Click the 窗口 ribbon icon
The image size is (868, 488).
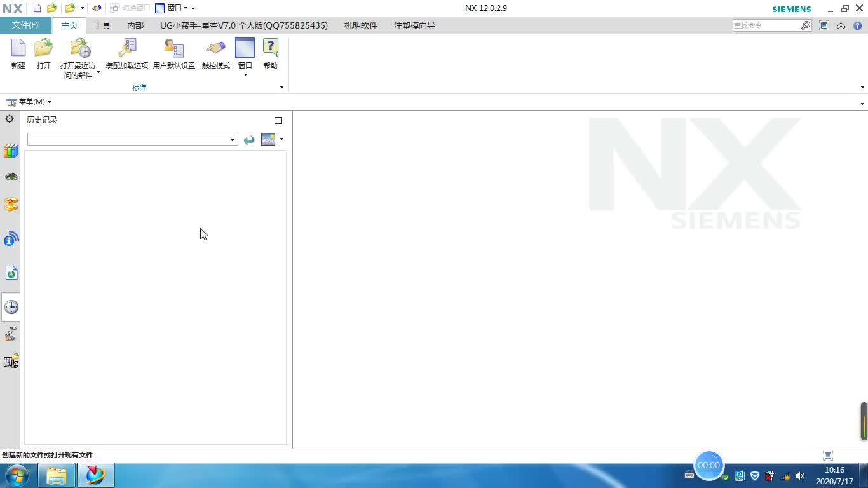click(x=245, y=49)
